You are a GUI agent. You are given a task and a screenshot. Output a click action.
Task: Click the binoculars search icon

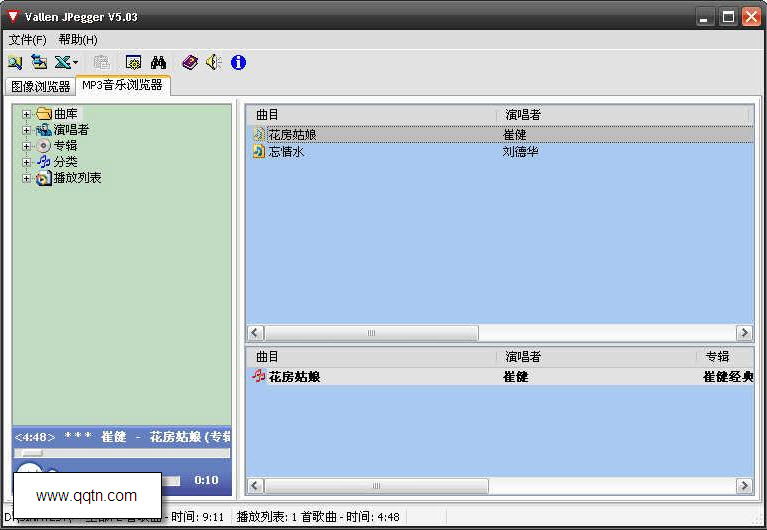click(158, 63)
